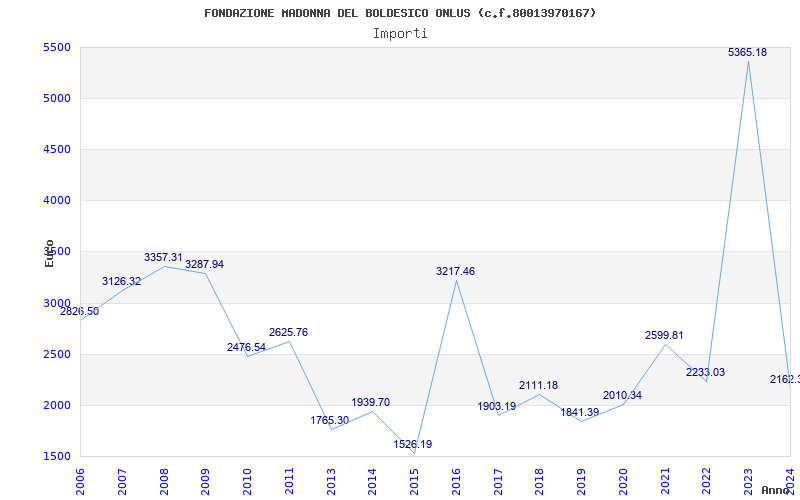800x500 pixels.
Task: Click data label 2476.54
Action: 246,347
